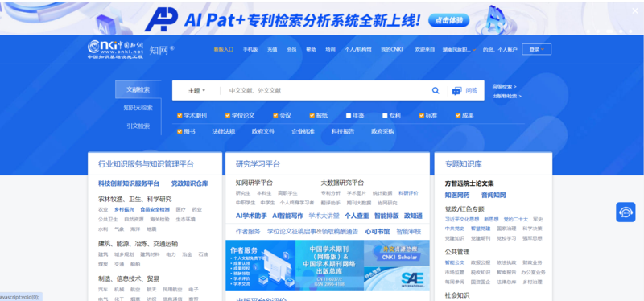The width and height of the screenshot is (644, 301).
Task: Uncheck the 标准 checkbox
Action: (x=421, y=116)
